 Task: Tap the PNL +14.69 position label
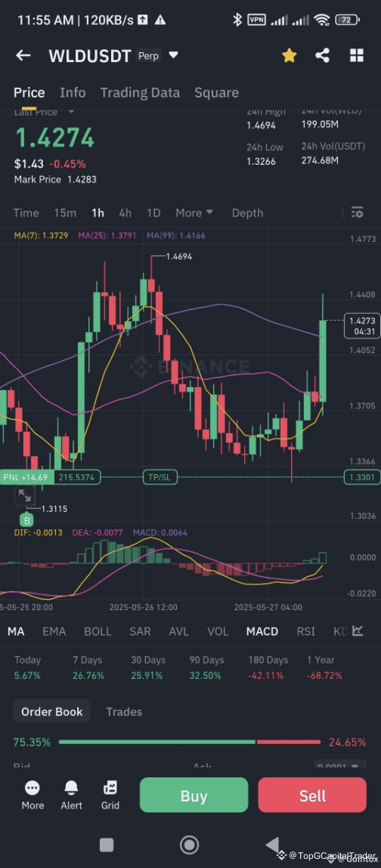[26, 477]
